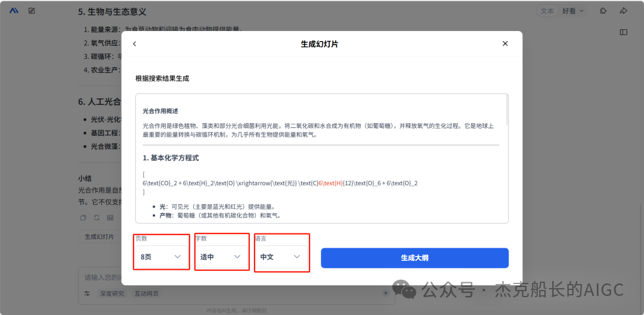This screenshot has height=315, width=644.
Task: Click the 小结 heading in background page
Action: click(x=85, y=179)
